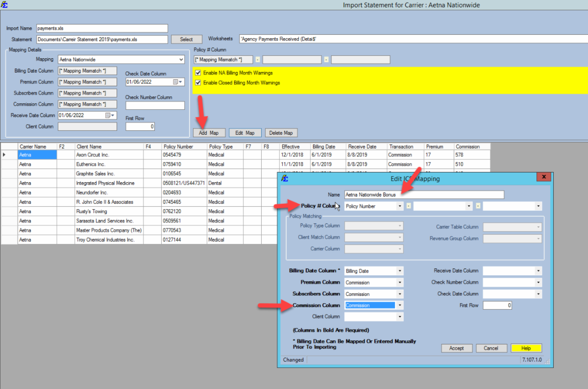Expand Policy # Column dropdown in dialog
588x389 pixels.
click(400, 206)
